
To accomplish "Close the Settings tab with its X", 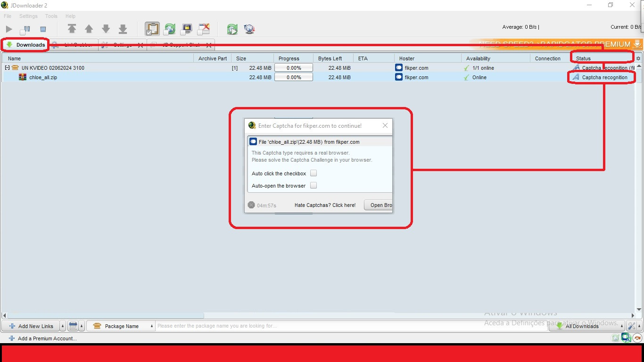I will pos(140,45).
